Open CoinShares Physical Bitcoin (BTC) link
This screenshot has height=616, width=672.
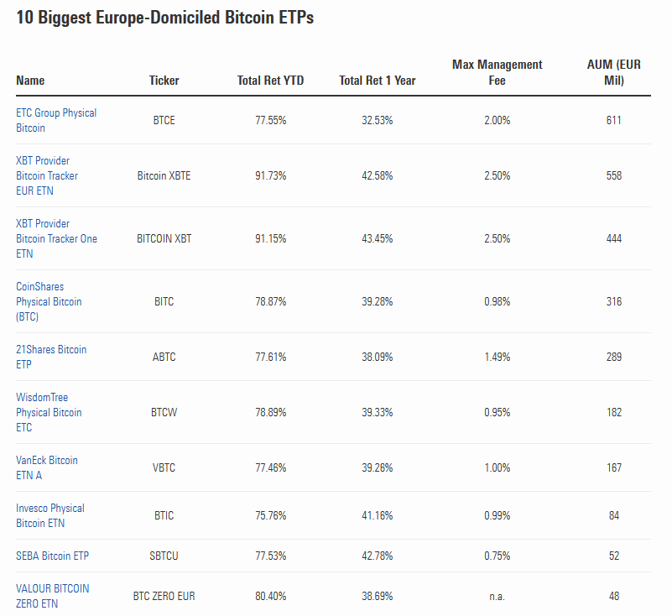49,301
